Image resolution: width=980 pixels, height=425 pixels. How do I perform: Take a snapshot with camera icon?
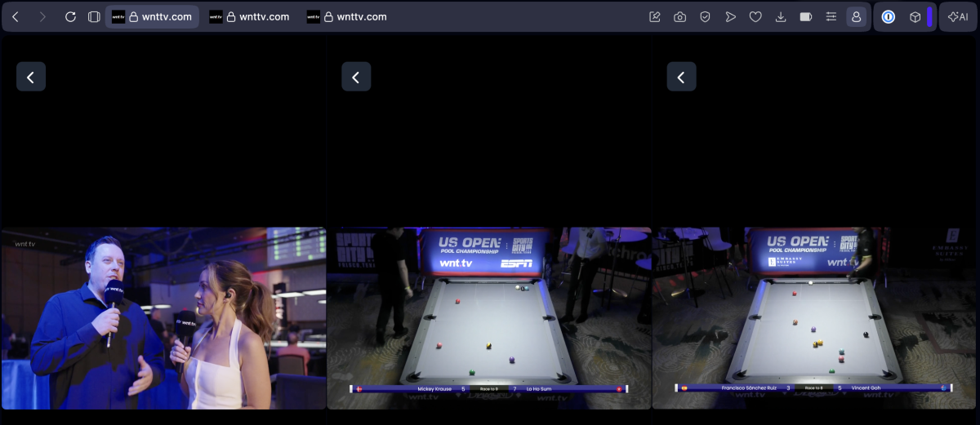click(x=679, y=16)
